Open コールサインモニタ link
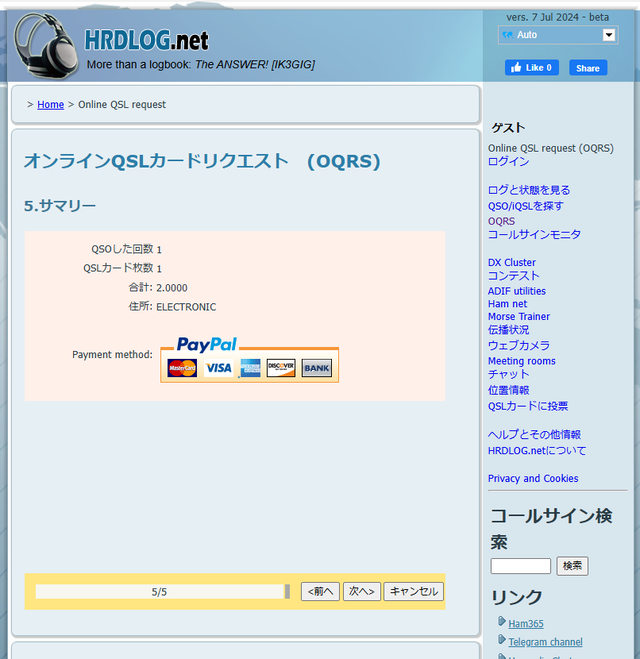640x659 pixels. click(x=534, y=235)
